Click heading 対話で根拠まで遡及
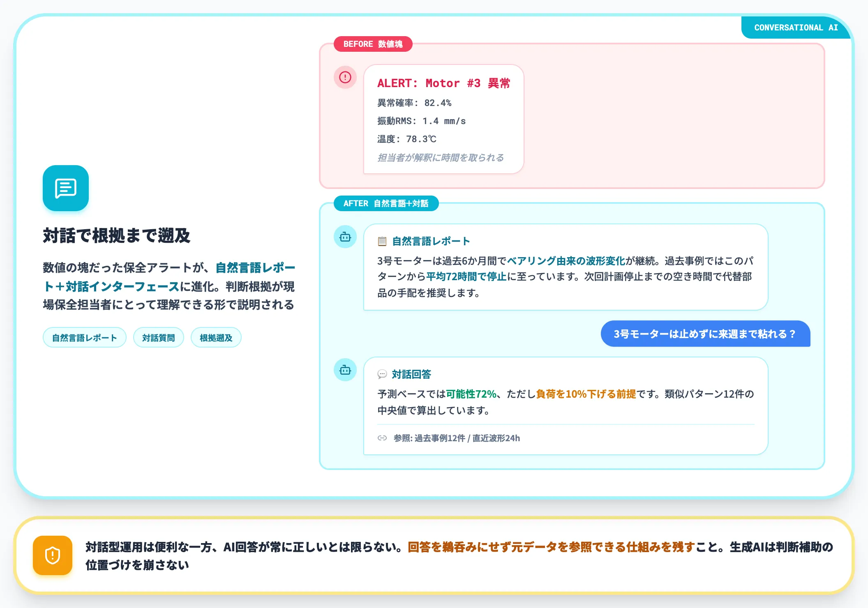 (117, 235)
